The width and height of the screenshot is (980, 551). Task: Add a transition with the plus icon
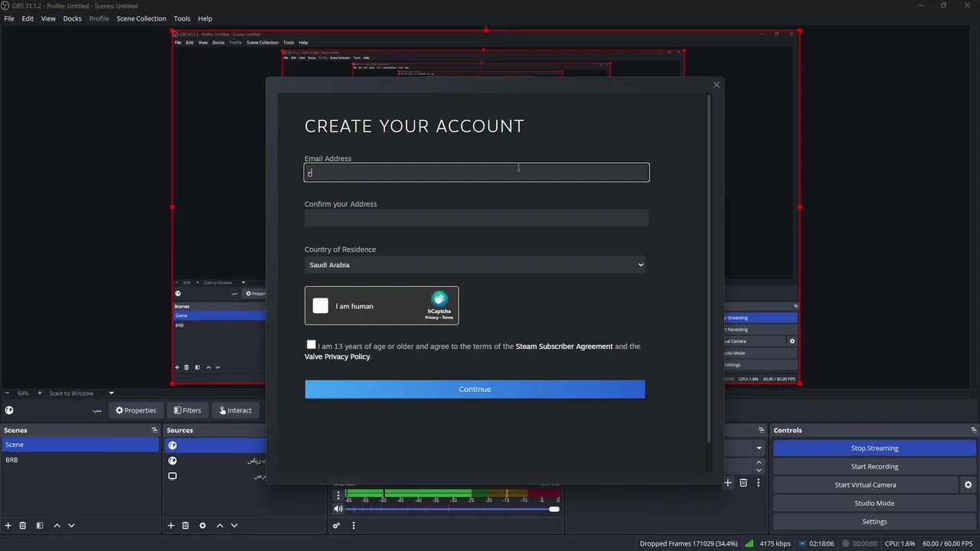(728, 483)
